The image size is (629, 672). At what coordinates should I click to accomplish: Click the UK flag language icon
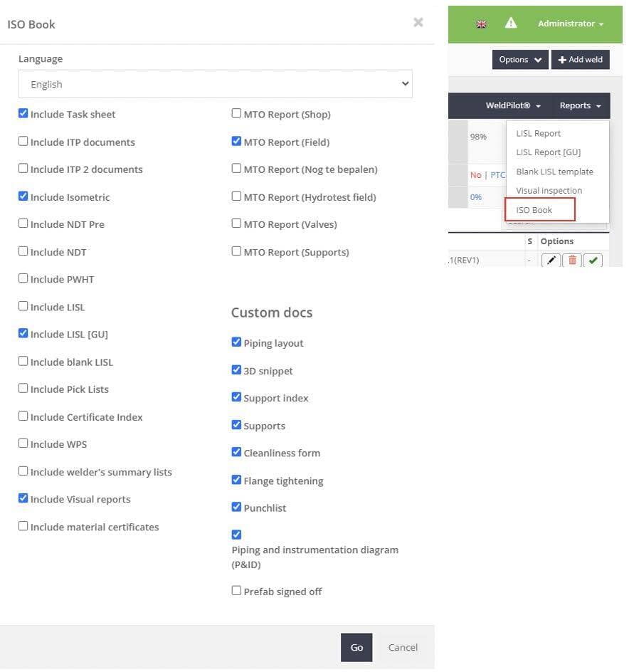[x=482, y=24]
